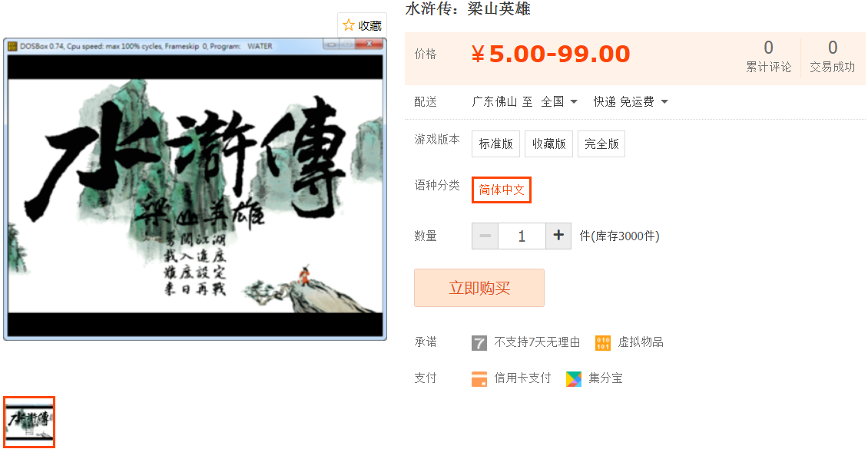868x449 pixels.
Task: Select the product thumbnail below the main image
Action: pyautogui.click(x=28, y=422)
